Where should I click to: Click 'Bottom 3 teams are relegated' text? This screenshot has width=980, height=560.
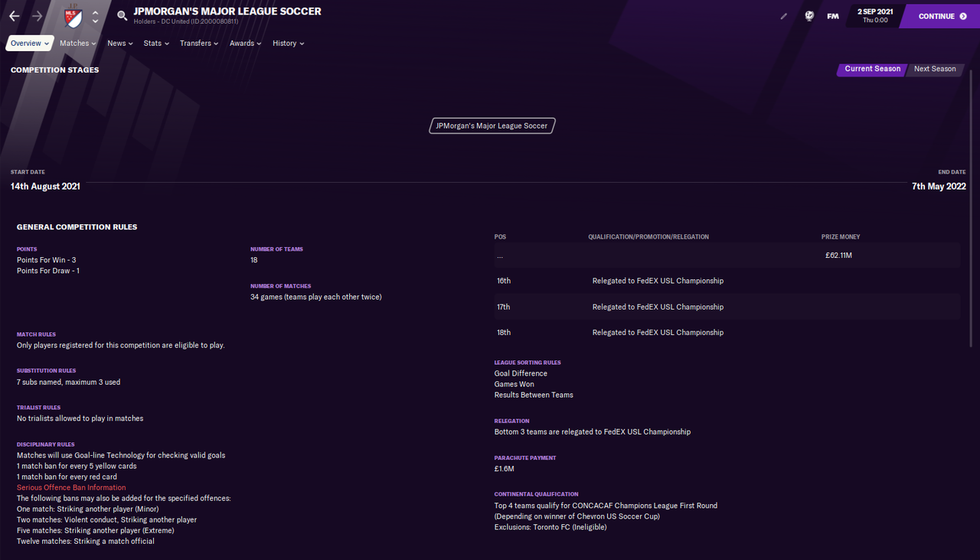point(593,431)
